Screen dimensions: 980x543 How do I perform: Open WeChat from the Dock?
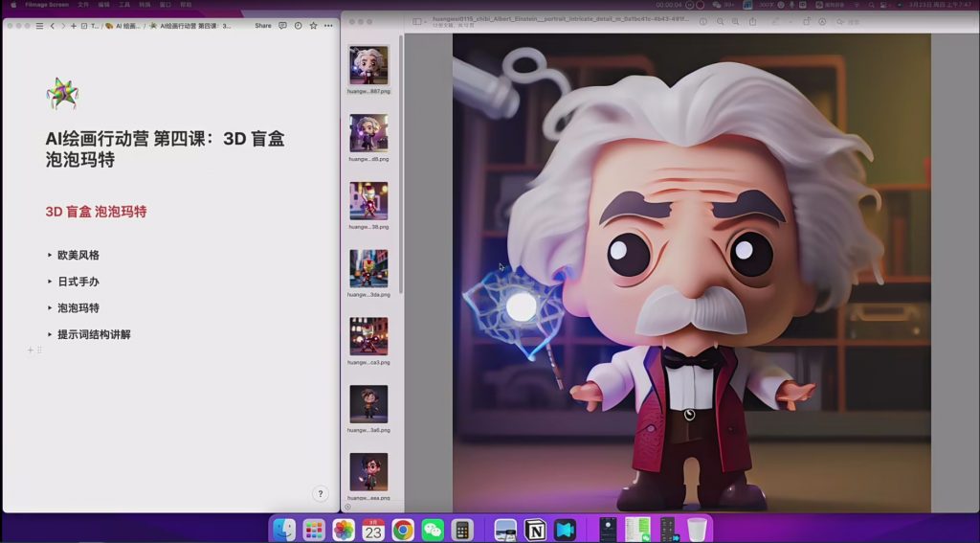(433, 530)
